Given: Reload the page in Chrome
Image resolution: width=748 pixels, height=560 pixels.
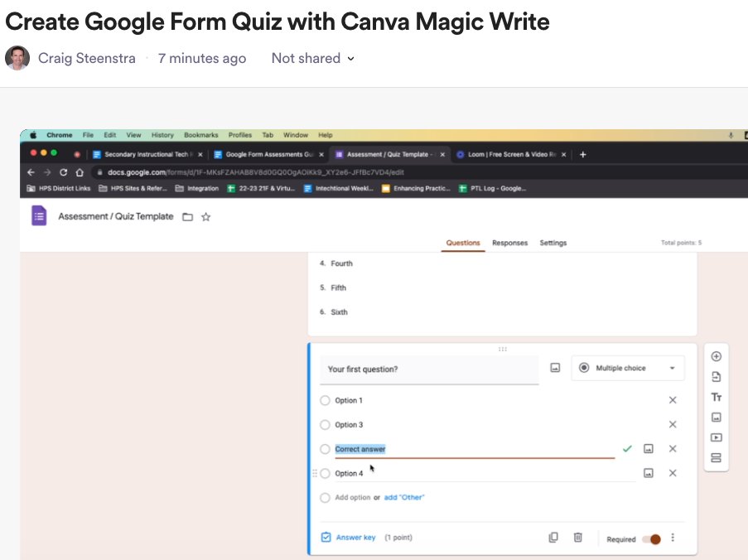Looking at the screenshot, I should (x=63, y=172).
